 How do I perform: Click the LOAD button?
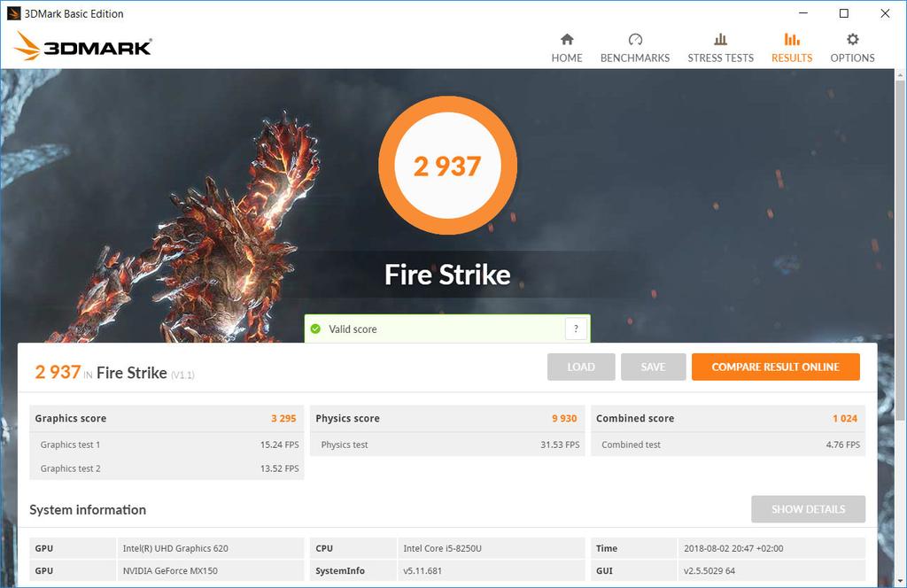pos(581,367)
